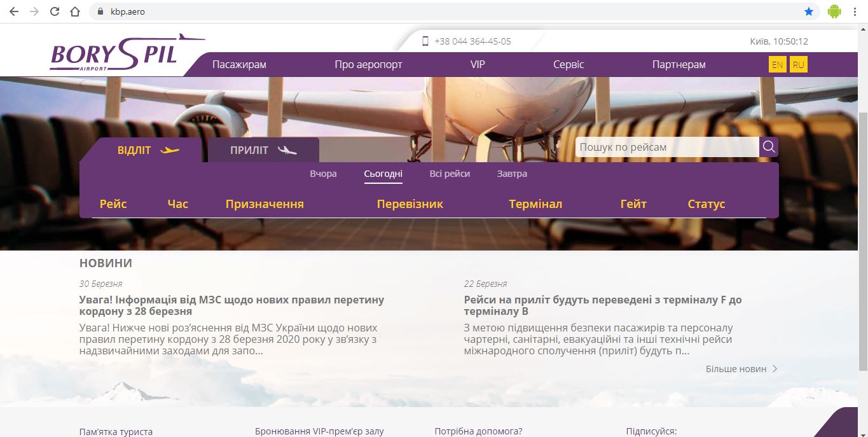This screenshot has height=437, width=868.
Task: Select the Завтра flights filter
Action: click(512, 174)
